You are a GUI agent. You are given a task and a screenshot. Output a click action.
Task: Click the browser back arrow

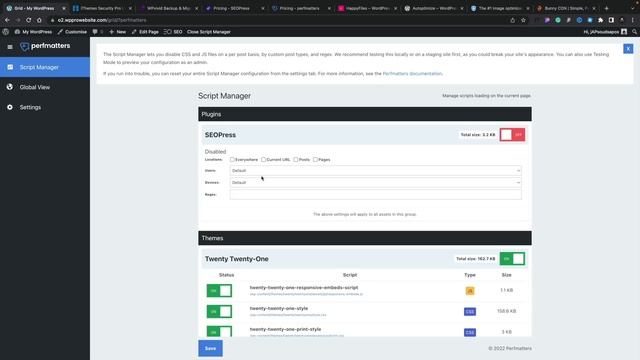[7, 20]
